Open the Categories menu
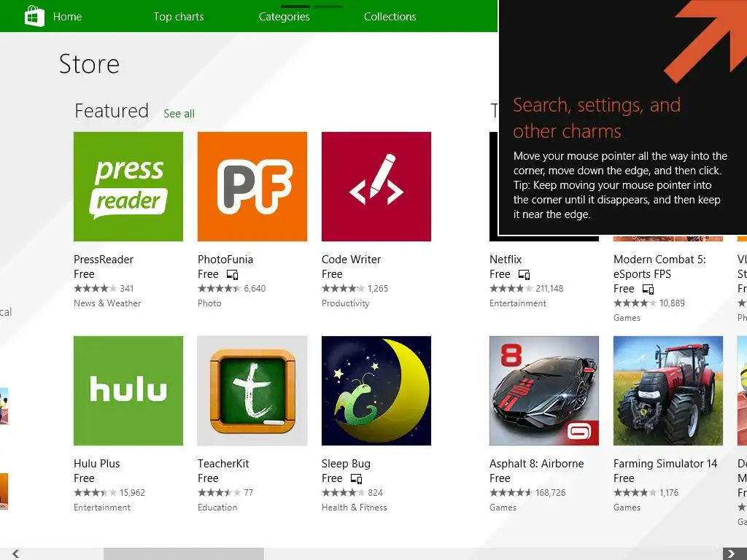747x560 pixels. point(285,17)
